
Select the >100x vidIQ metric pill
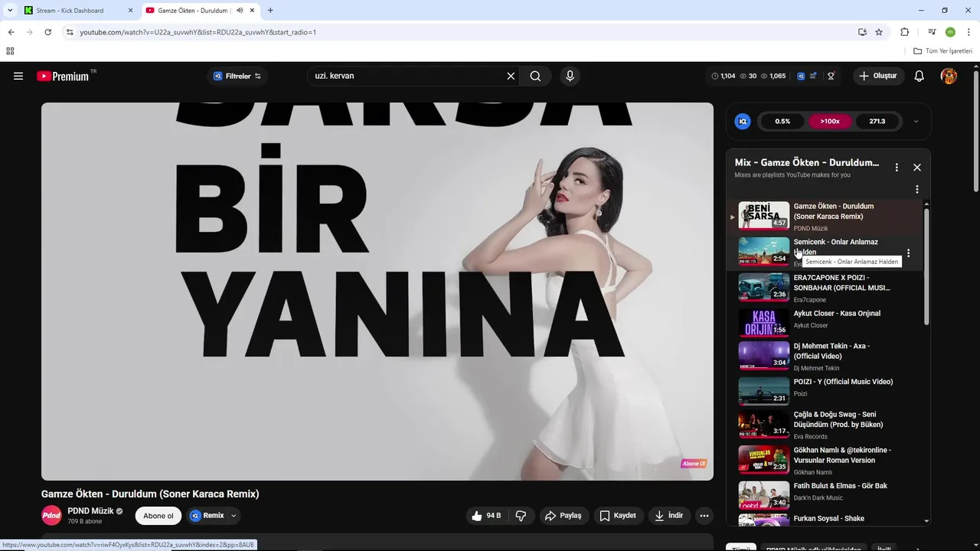point(830,121)
